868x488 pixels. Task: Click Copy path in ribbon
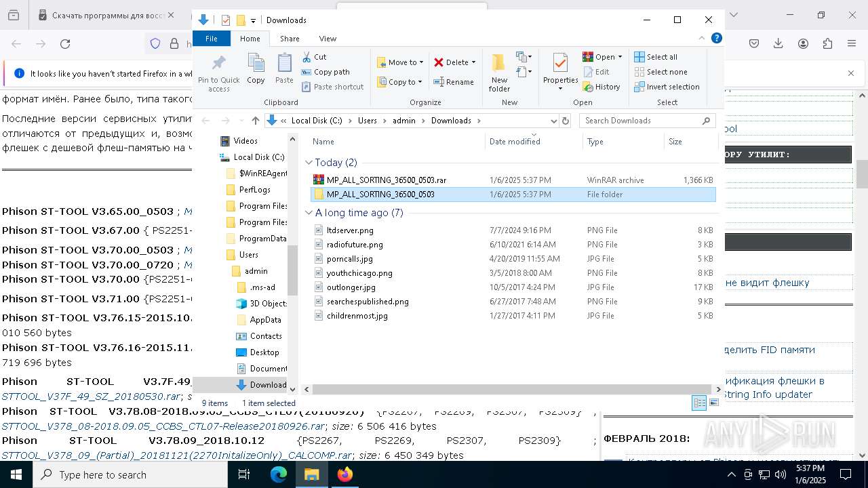tap(325, 72)
